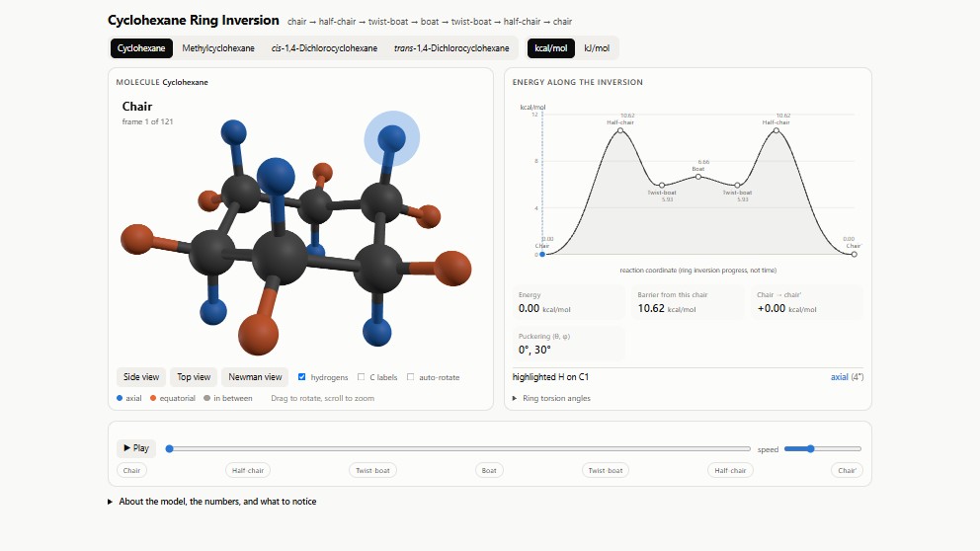Screen dimensions: 980x551
Task: Switch to Methylcyclohexane molecule
Action: (218, 48)
